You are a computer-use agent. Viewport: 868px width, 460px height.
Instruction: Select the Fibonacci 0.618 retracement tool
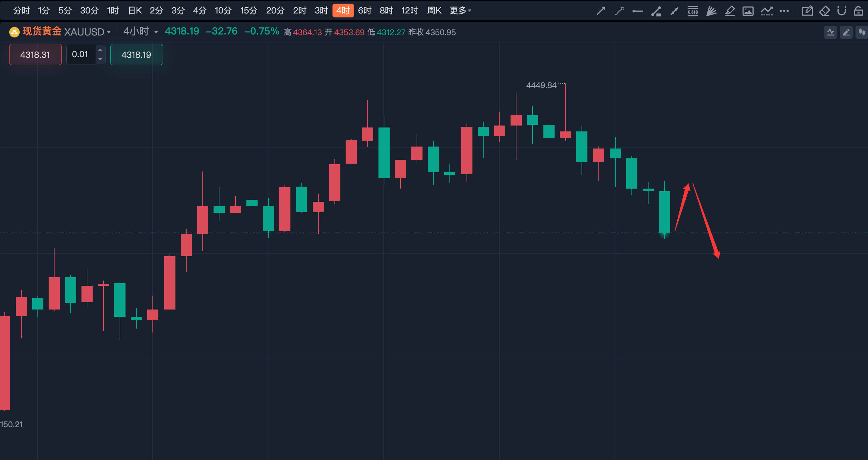point(693,11)
